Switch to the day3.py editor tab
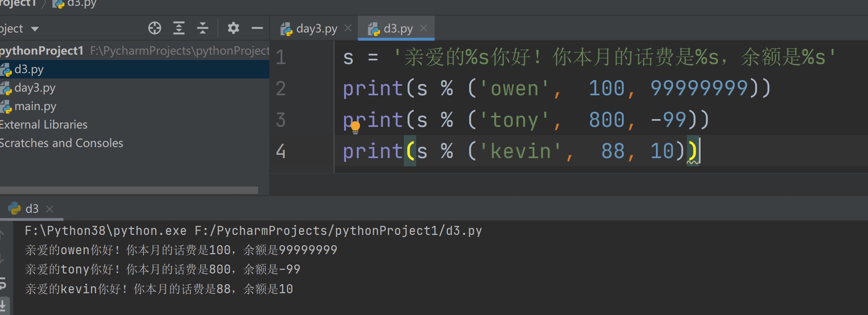The width and height of the screenshot is (868, 315). (316, 29)
